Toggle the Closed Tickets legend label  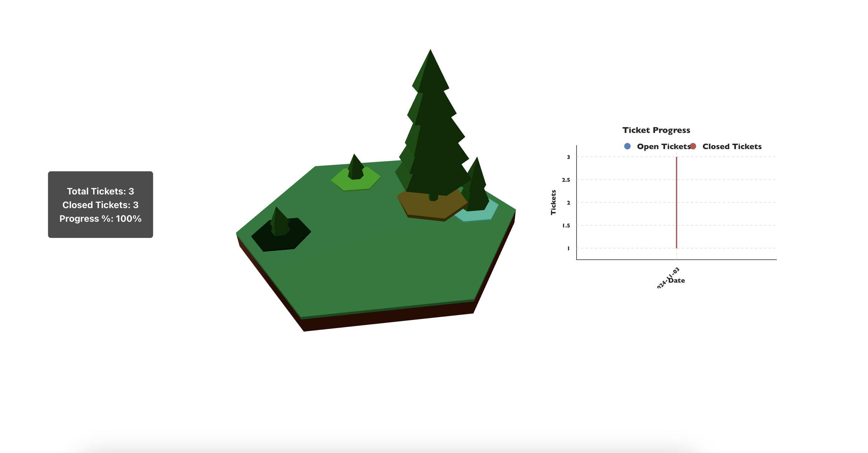pos(731,147)
